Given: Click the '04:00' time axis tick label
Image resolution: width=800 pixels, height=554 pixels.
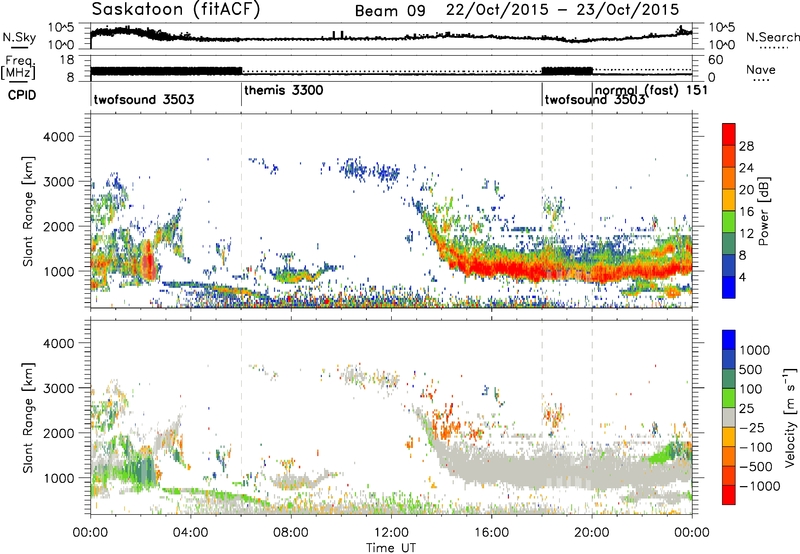Looking at the screenshot, I should tap(190, 533).
